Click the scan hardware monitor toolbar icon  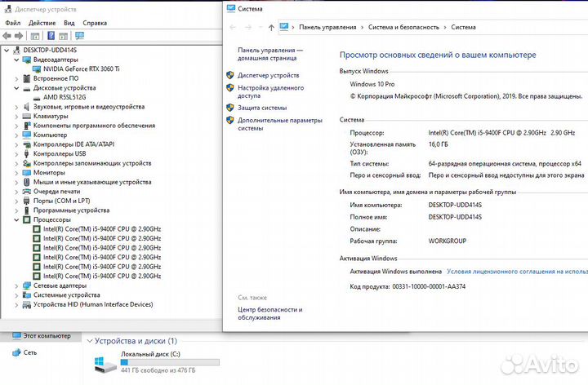(79, 36)
